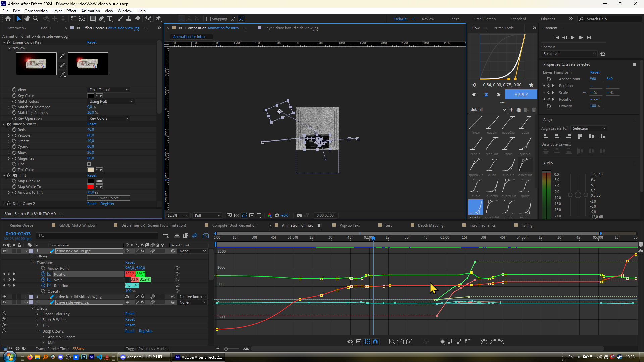Toggle Linear Color Key fx in timeline
This screenshot has width=644, height=362.
4,314
